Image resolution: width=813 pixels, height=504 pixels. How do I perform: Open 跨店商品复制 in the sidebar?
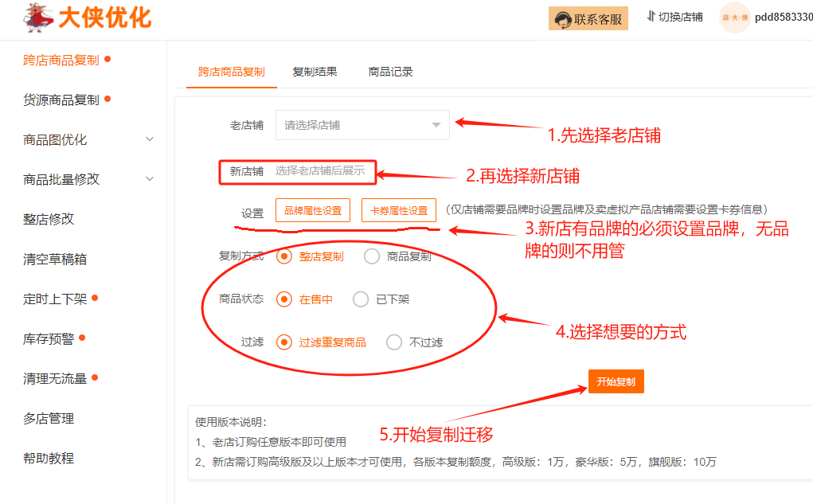(x=61, y=61)
